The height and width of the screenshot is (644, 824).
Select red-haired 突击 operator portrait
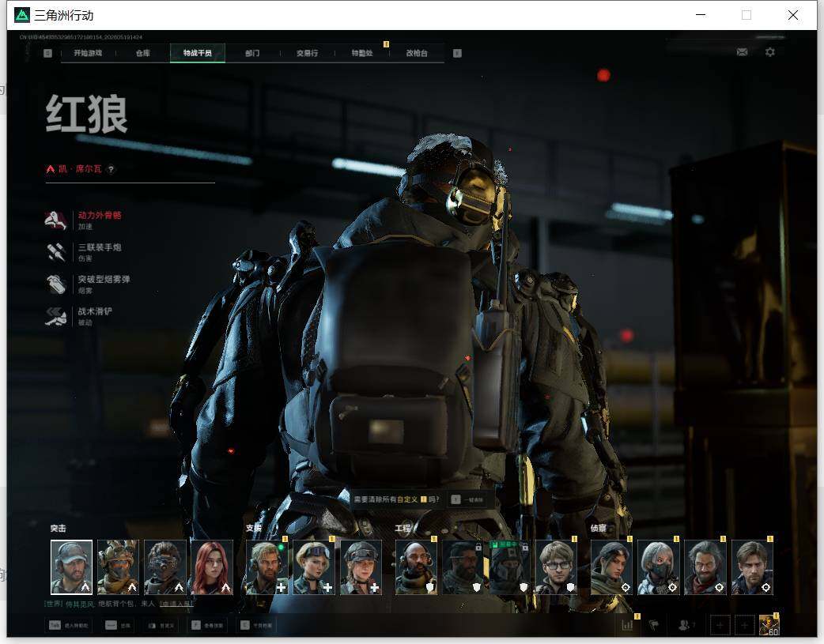212,567
